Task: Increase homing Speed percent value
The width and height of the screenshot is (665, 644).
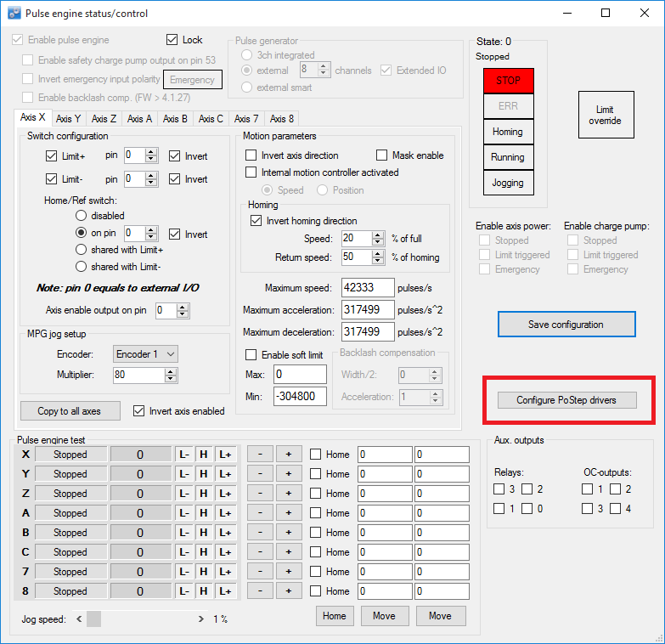Action: click(x=377, y=235)
